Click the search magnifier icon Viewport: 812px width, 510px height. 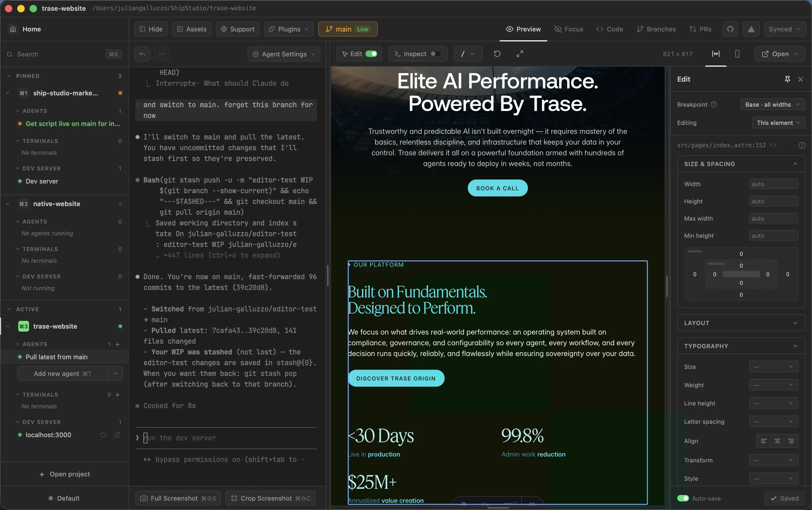click(x=10, y=54)
